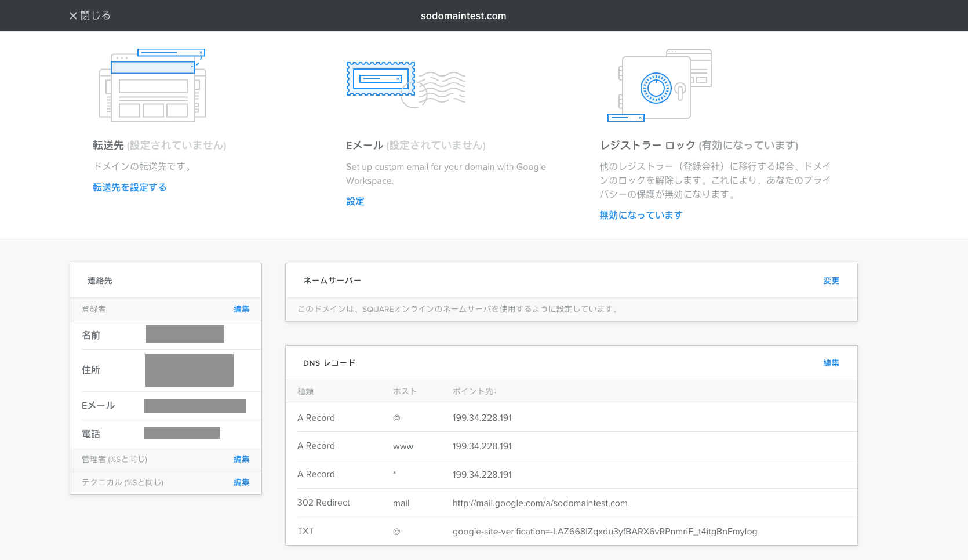Select the A Record row for host www
The height and width of the screenshot is (560, 968).
572,446
